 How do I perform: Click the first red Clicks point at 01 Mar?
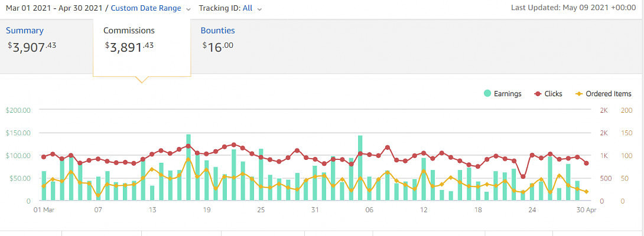point(44,157)
